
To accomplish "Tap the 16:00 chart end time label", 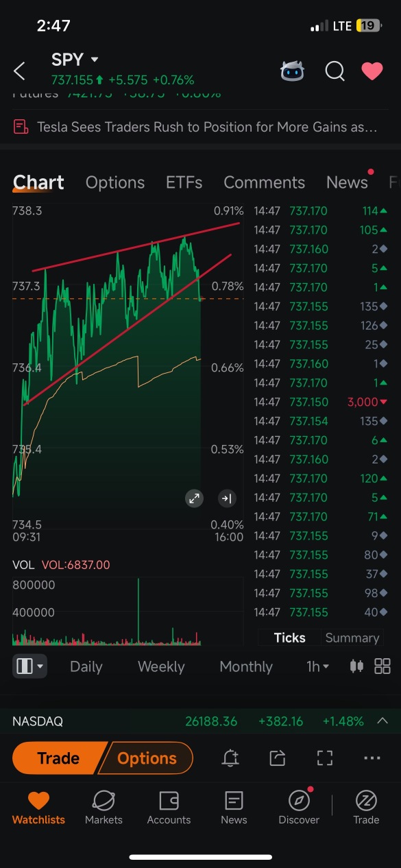I will [228, 537].
